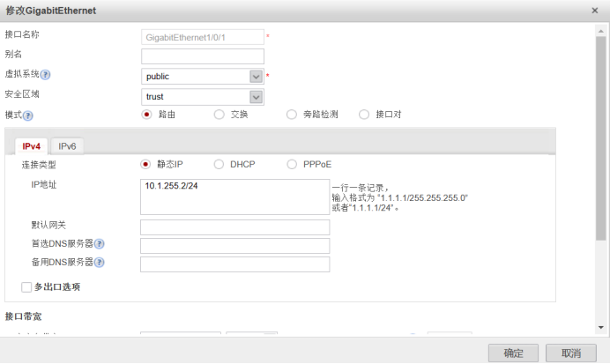The height and width of the screenshot is (364, 610).
Task: Close the 修改GigabitEthernet dialog
Action: (x=594, y=11)
